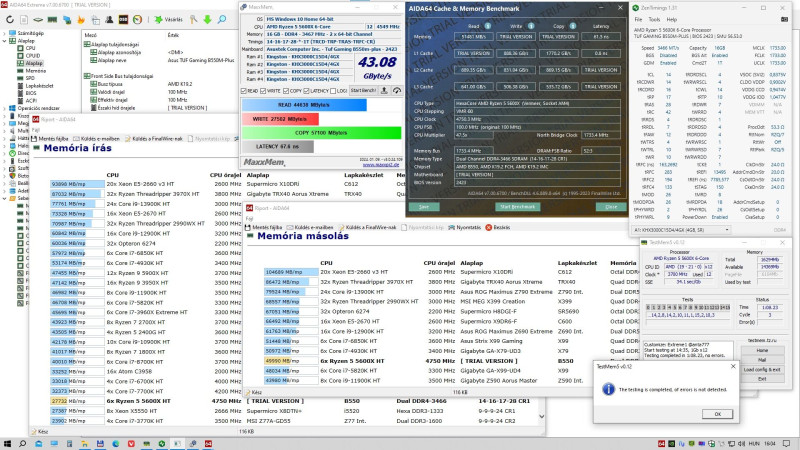800x450 pixels.
Task: Click Load config & exit in TestMem5
Action: coord(762,369)
